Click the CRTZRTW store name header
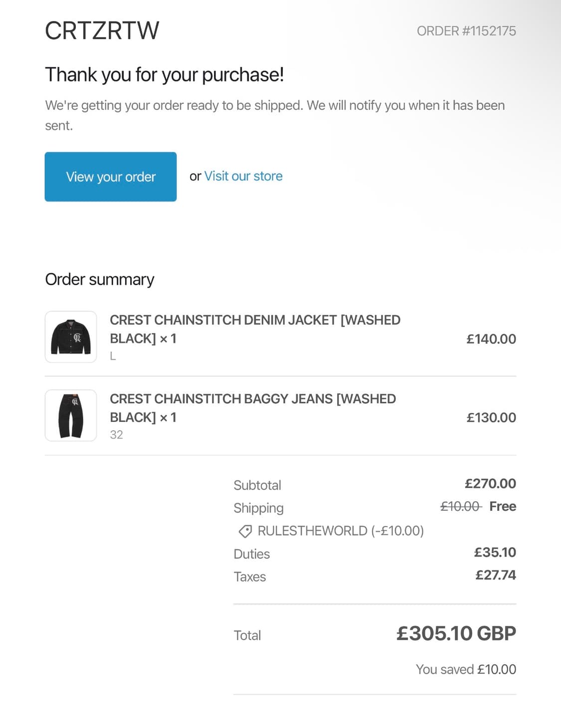Viewport: 561px width, 728px height. pos(102,30)
